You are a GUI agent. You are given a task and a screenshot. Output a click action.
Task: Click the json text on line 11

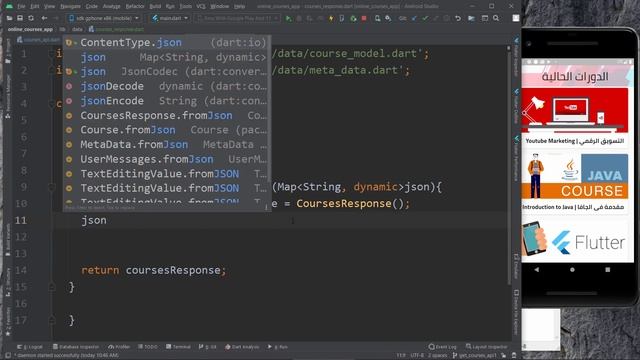(94, 220)
